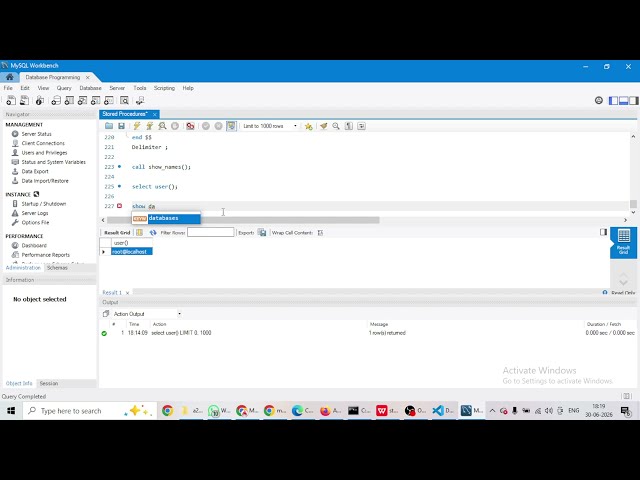Open the Scripting menu

(164, 88)
